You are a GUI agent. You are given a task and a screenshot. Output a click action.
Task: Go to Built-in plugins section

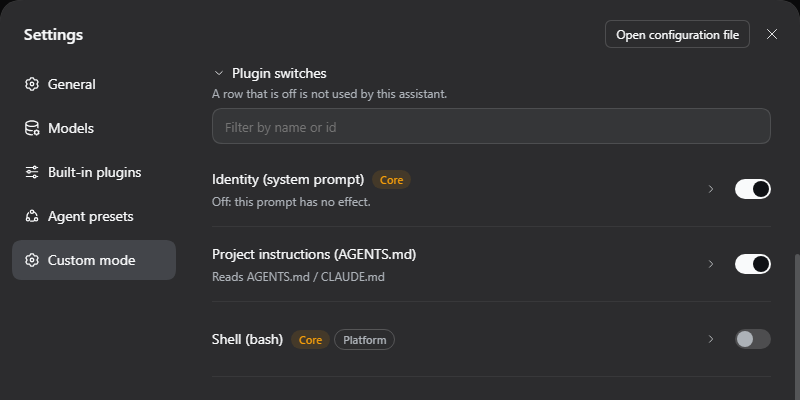pos(94,172)
